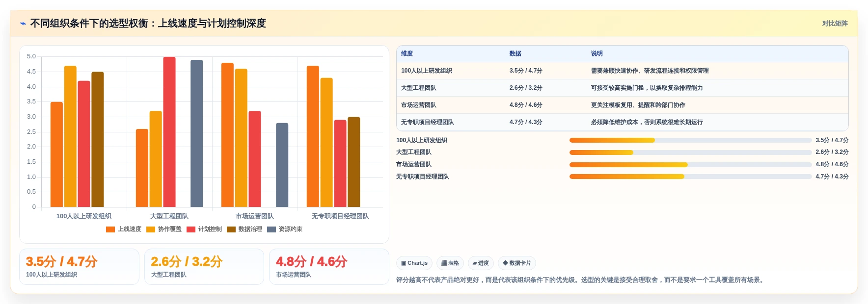Open the 4.8分 / 4.6分 data card
868x304 pixels.
[x=329, y=267]
